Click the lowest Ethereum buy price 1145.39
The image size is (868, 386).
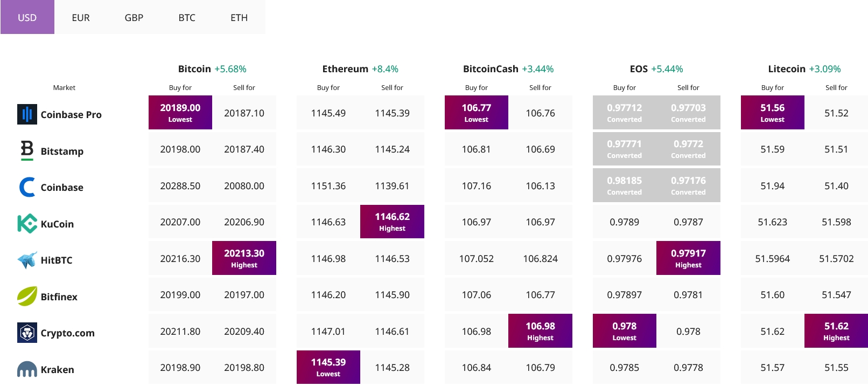pos(328,367)
